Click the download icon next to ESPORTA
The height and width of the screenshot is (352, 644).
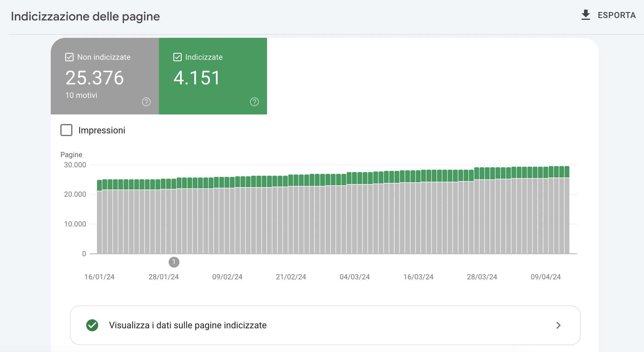(585, 15)
